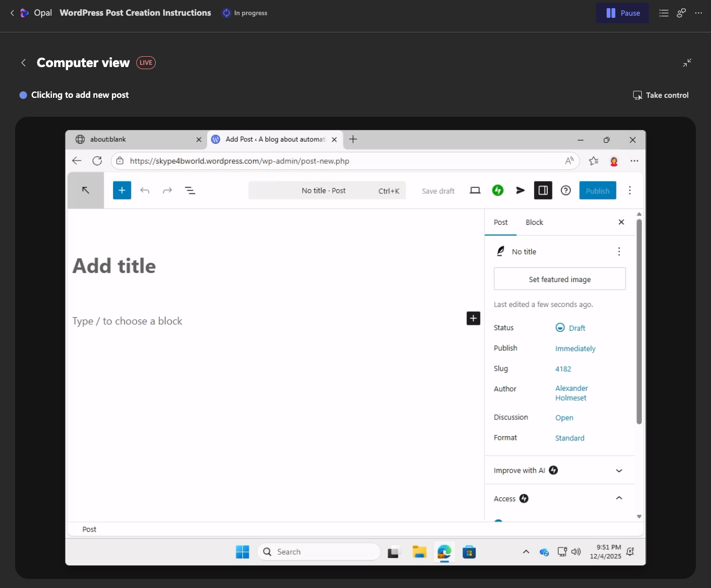Click the Add title field
This screenshot has height=588, width=711.
114,266
